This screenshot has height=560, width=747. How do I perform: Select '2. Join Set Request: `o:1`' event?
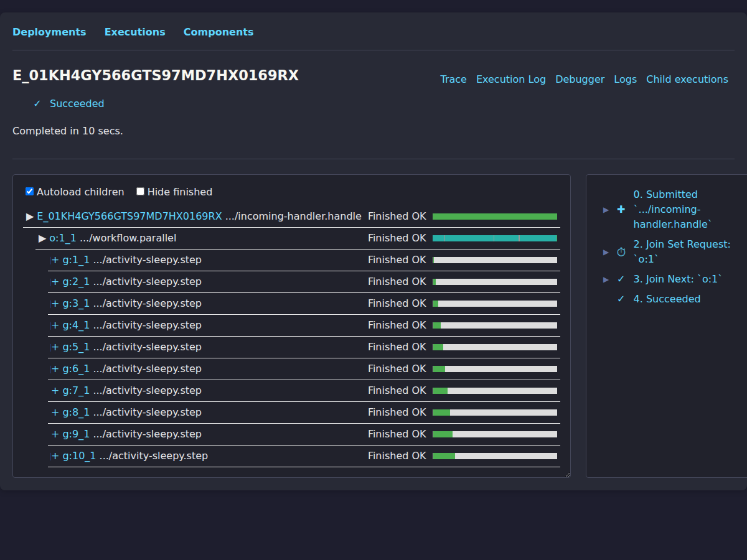pyautogui.click(x=682, y=252)
